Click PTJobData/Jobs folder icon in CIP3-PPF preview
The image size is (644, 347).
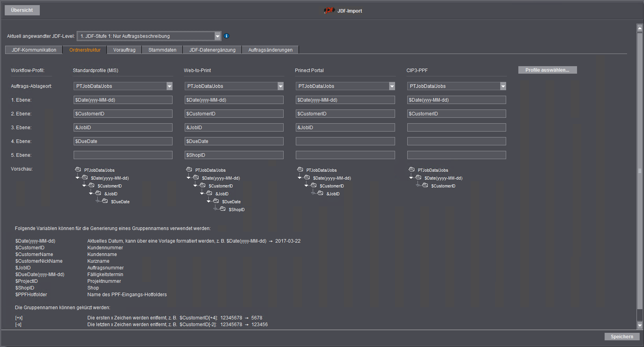(x=412, y=169)
